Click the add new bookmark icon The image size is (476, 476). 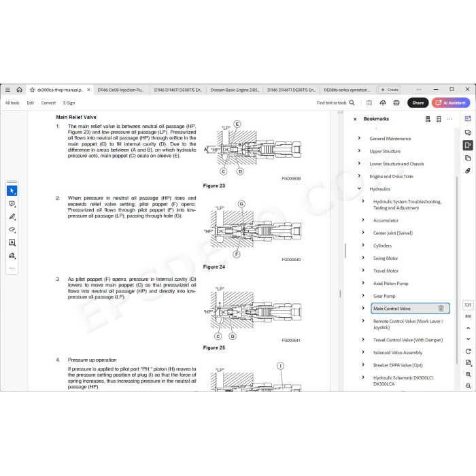(x=439, y=119)
